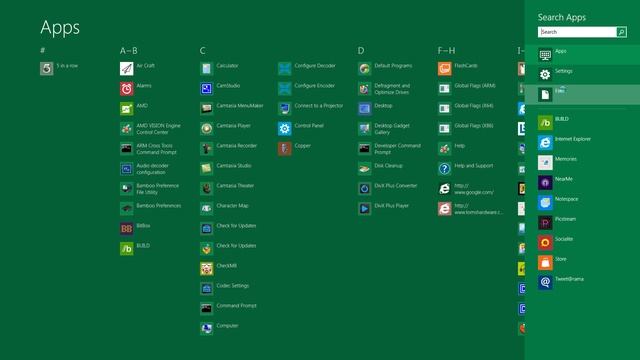Open the Help app with red icon
Viewport: 640px width, 360px height.
click(x=452, y=149)
